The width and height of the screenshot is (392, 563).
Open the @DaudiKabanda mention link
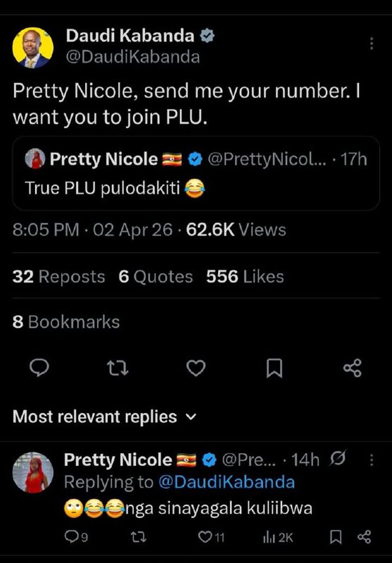point(227,482)
